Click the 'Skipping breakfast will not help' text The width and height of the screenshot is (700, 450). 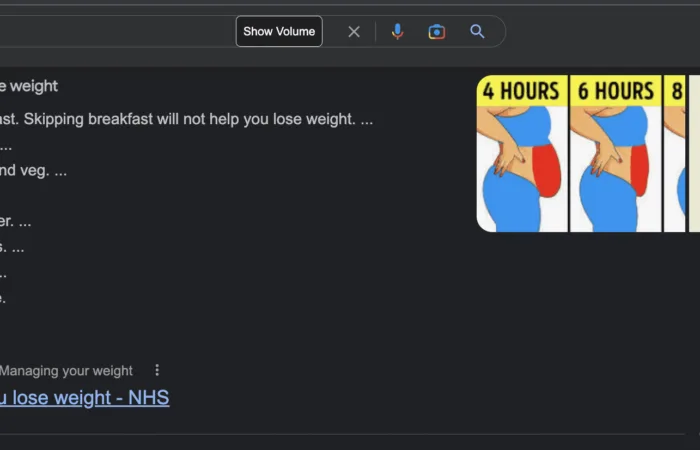tap(129, 119)
